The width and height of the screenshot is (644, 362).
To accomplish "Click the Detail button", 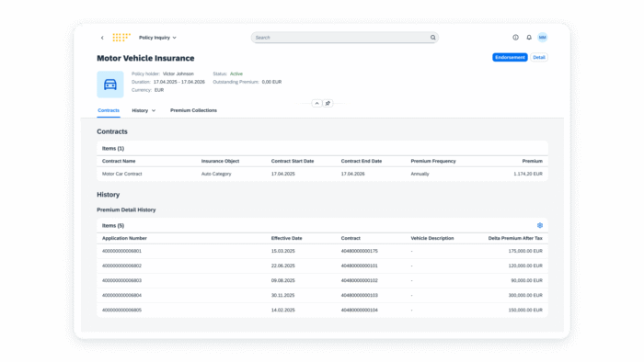I will click(539, 57).
